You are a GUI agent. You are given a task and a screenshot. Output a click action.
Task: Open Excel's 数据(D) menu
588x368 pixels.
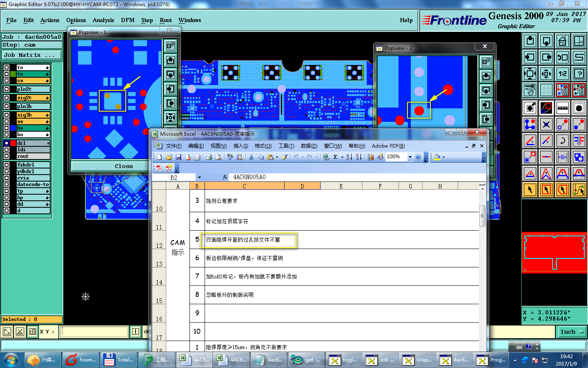point(309,146)
